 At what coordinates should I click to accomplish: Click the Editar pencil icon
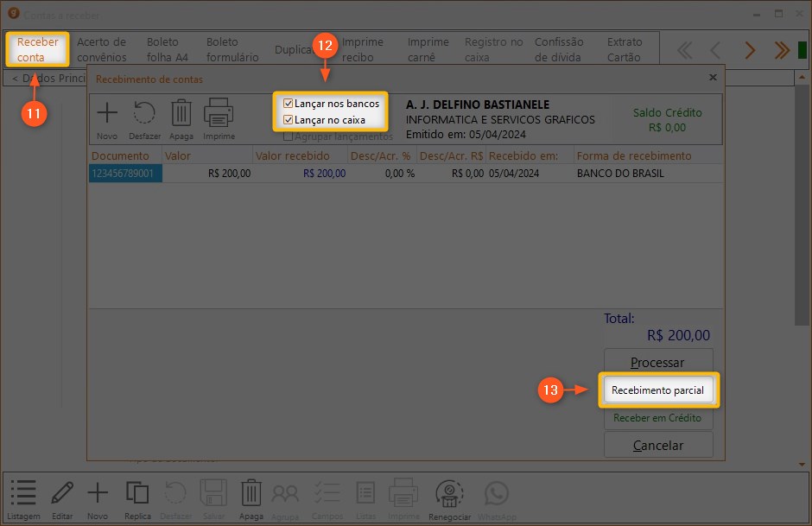pyautogui.click(x=62, y=496)
